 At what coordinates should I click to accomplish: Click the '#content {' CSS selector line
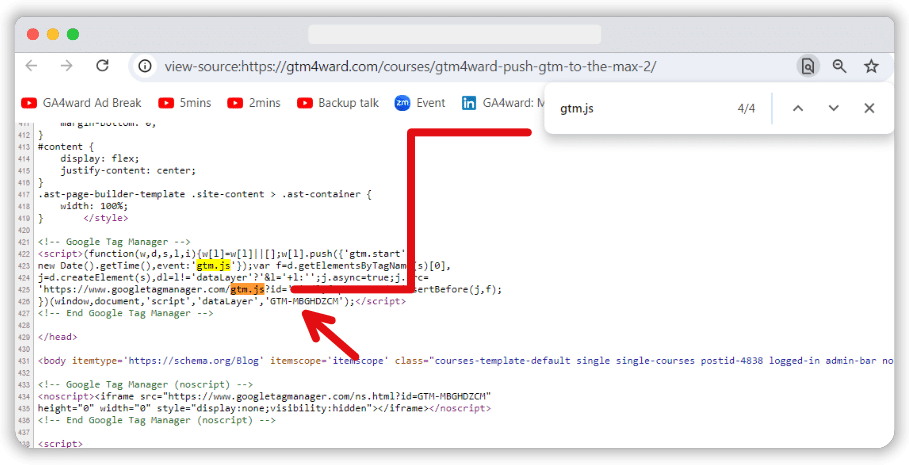pyautogui.click(x=66, y=147)
